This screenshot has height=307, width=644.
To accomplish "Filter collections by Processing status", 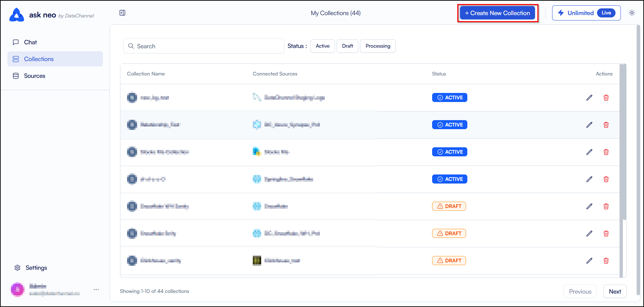I will pos(378,46).
